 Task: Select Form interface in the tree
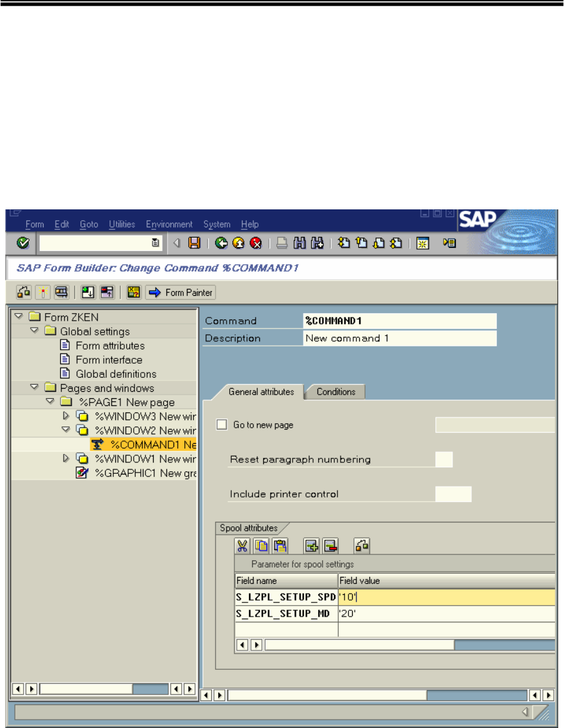coord(109,360)
